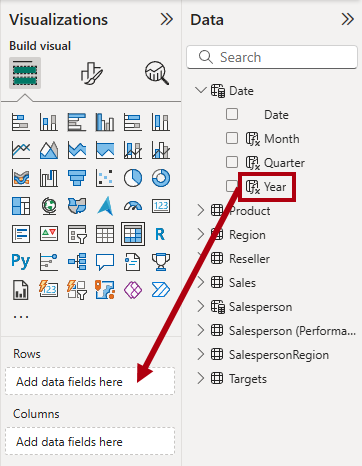The width and height of the screenshot is (362, 466).
Task: Show more visuals via ellipsis
Action: pyautogui.click(x=21, y=316)
